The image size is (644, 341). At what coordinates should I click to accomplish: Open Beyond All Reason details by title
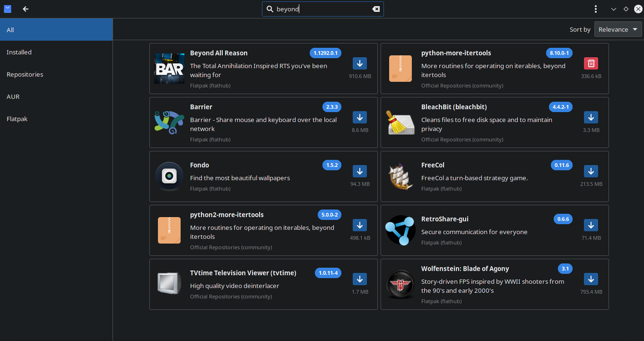(218, 53)
